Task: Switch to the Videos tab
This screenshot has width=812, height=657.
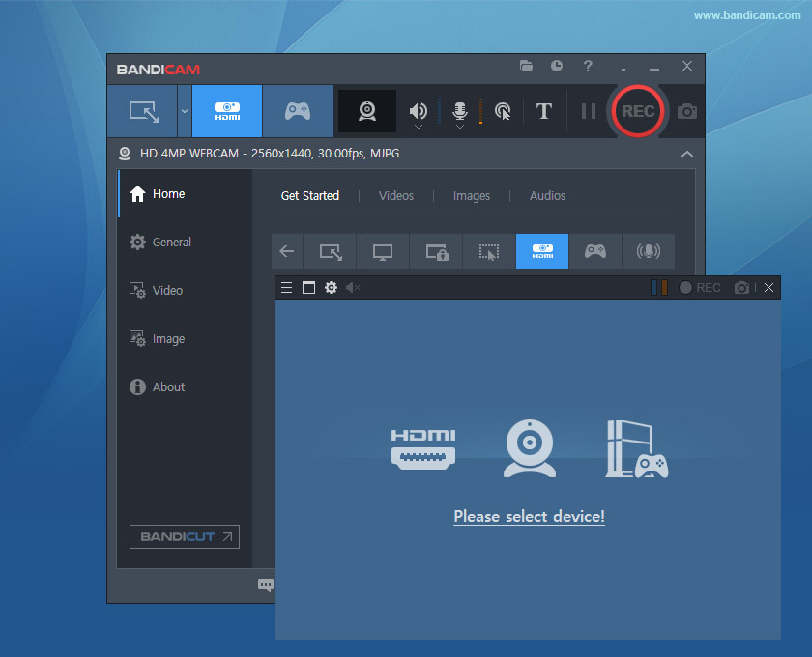Action: tap(396, 196)
